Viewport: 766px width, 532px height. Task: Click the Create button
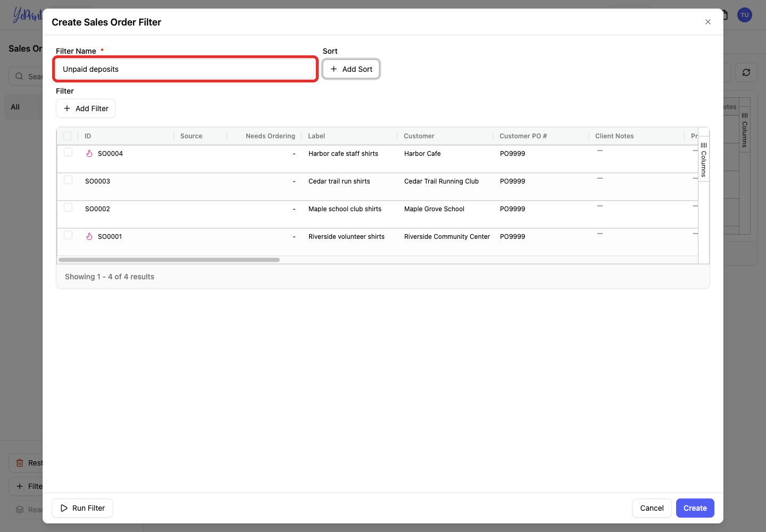[x=695, y=508]
